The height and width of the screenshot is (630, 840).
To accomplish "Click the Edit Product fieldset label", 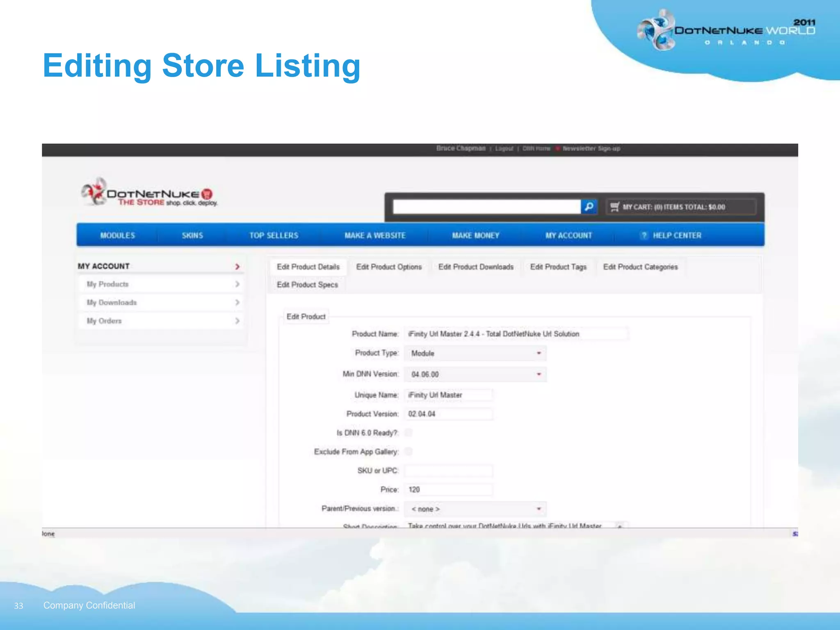I will pyautogui.click(x=306, y=317).
